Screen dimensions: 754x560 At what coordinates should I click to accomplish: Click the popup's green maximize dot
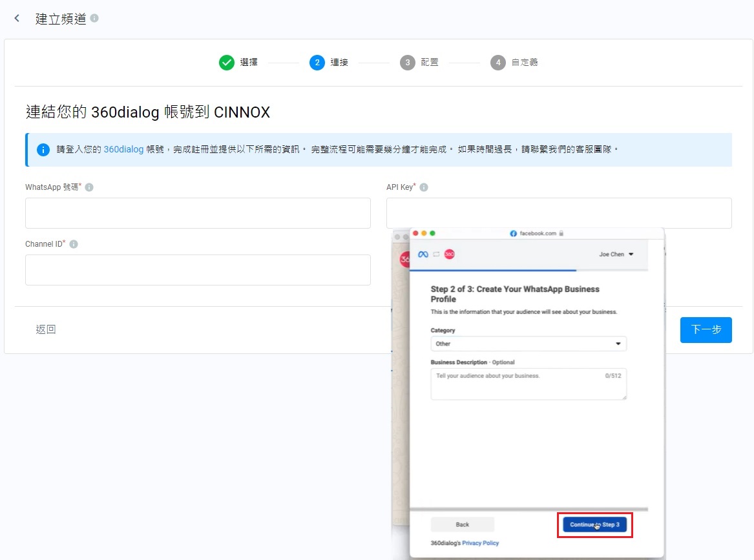[x=432, y=233]
